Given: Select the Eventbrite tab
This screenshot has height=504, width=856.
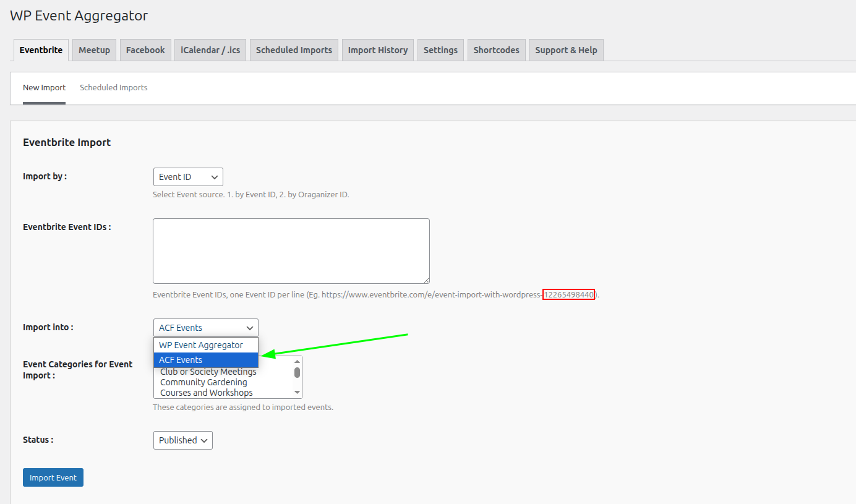Looking at the screenshot, I should [x=41, y=50].
